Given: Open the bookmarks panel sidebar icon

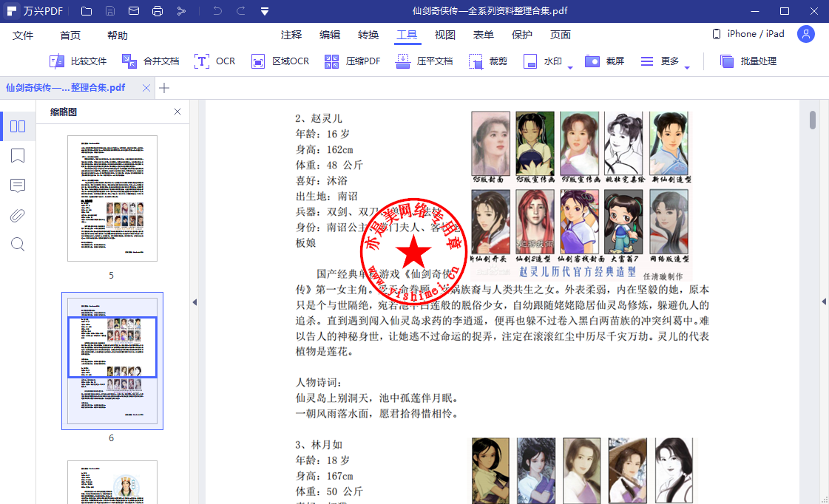Looking at the screenshot, I should pyautogui.click(x=18, y=156).
